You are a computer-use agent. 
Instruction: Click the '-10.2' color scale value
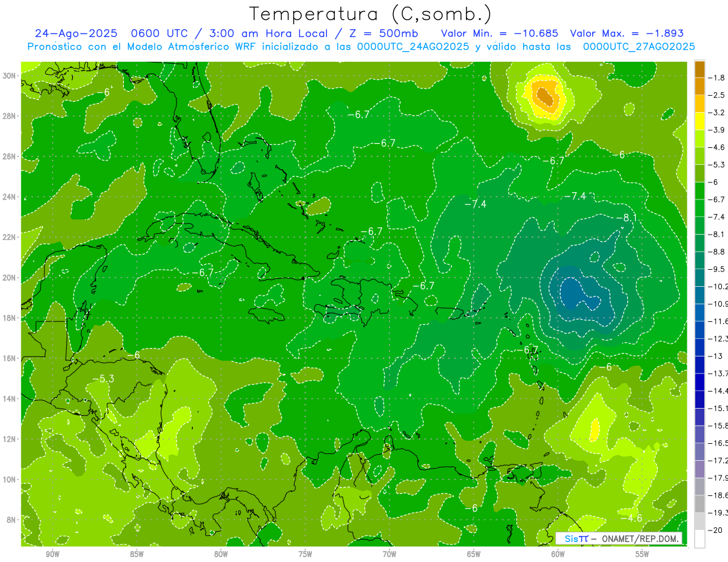click(x=718, y=286)
